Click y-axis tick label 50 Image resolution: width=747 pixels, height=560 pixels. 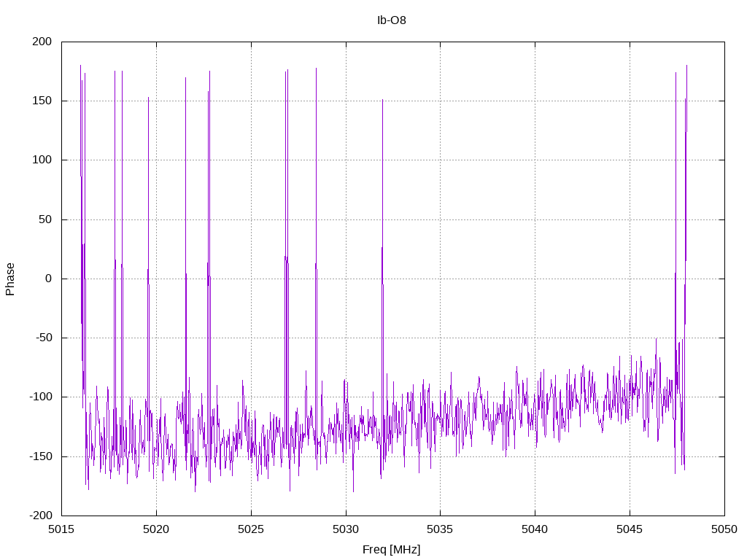(x=45, y=219)
